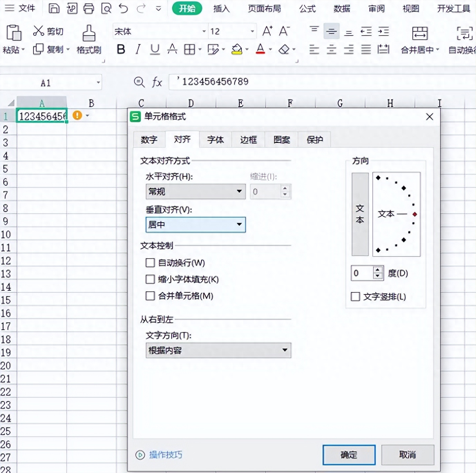Click the red diamond on orientation dial

coord(415,214)
